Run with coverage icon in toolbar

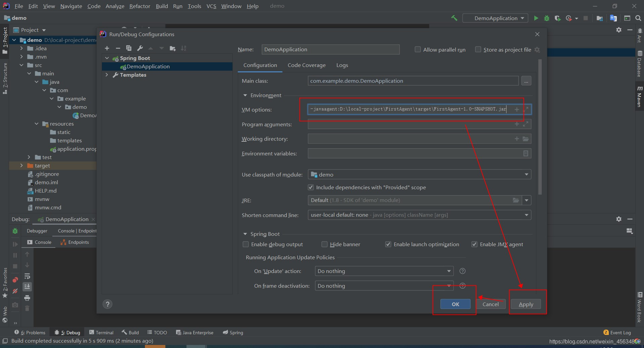point(557,18)
